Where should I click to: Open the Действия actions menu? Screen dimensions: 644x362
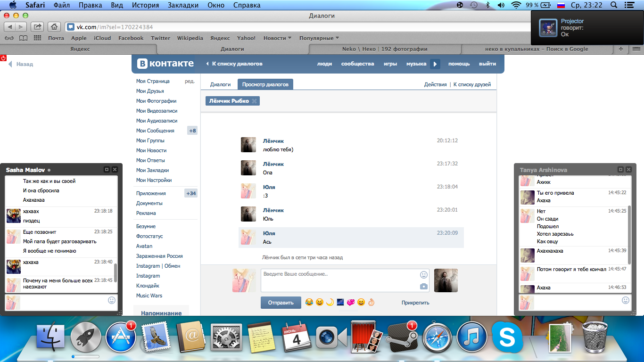click(435, 84)
